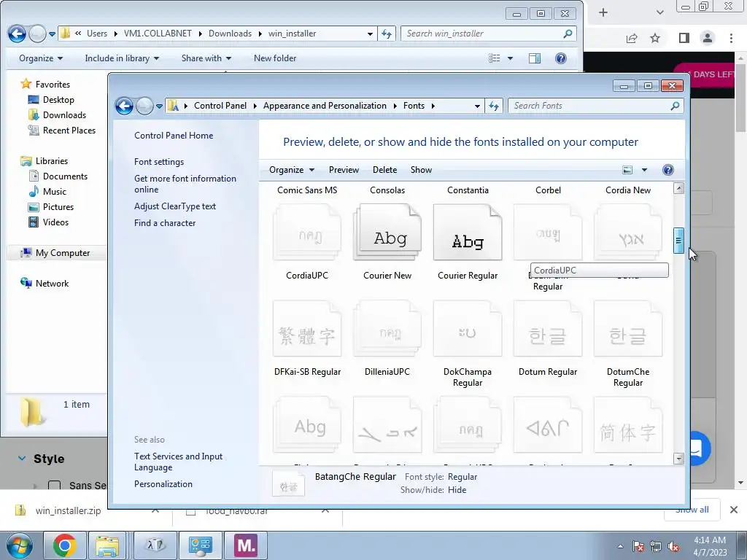Open Personalization link
Image resolution: width=747 pixels, height=560 pixels.
tap(163, 484)
